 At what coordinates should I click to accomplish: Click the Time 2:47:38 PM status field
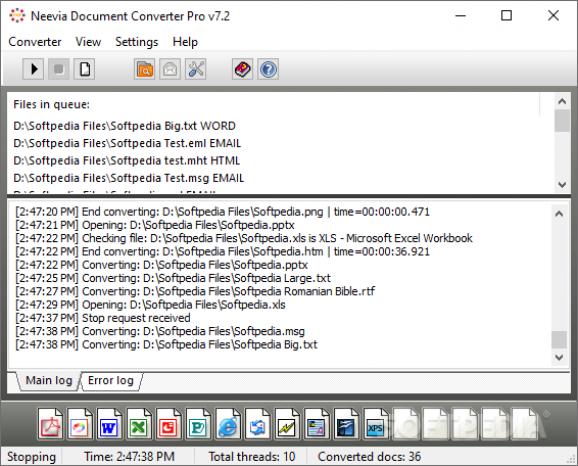pos(129,456)
